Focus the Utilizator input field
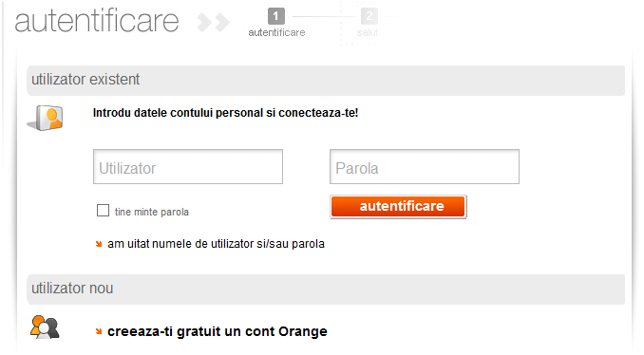This screenshot has width=644, height=355. 188,167
